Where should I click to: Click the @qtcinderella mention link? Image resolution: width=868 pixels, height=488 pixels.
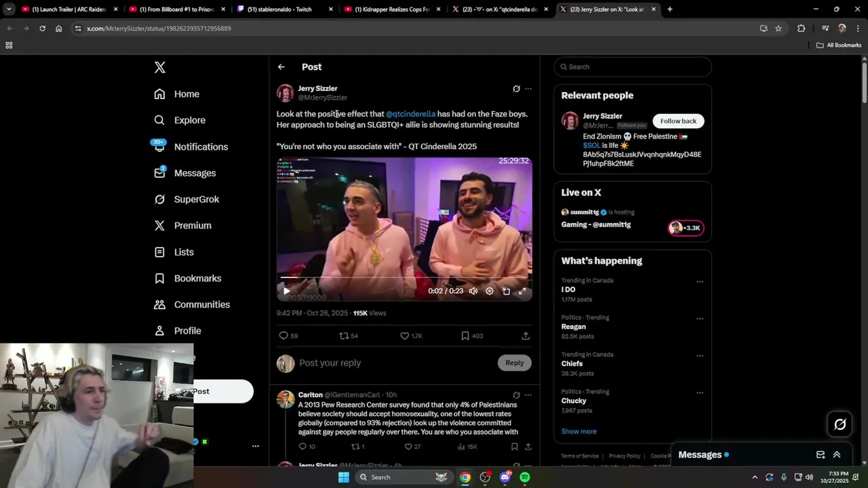coord(411,114)
